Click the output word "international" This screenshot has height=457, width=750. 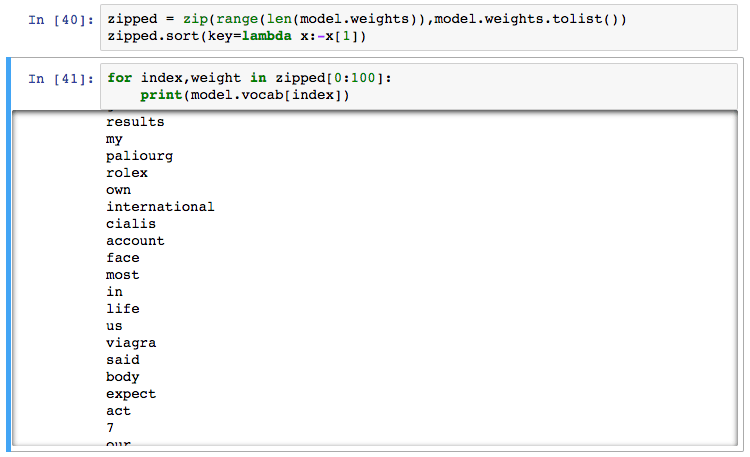[160, 207]
